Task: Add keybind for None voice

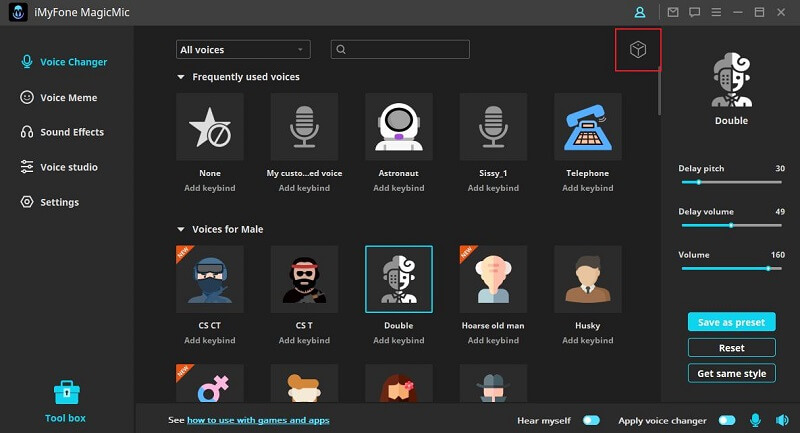Action: (x=210, y=188)
